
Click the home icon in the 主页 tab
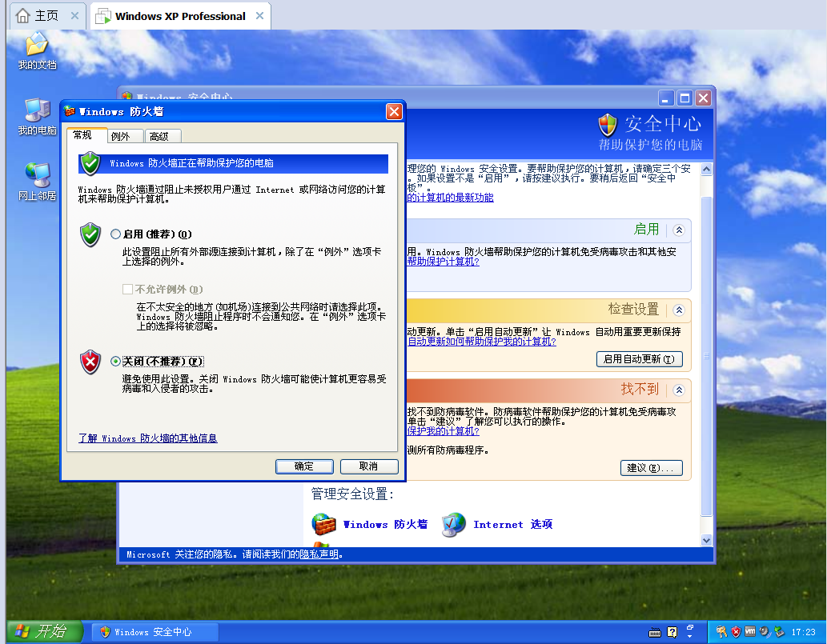pyautogui.click(x=22, y=16)
